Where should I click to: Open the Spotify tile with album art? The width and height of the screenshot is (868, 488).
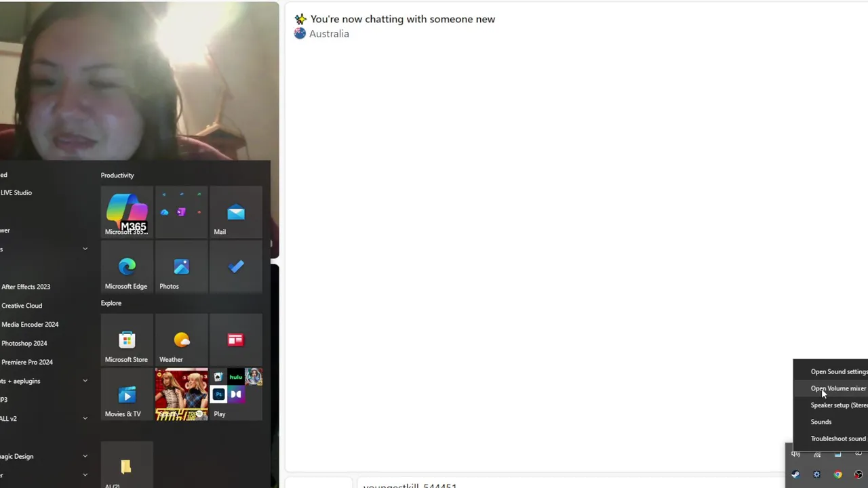click(x=181, y=394)
